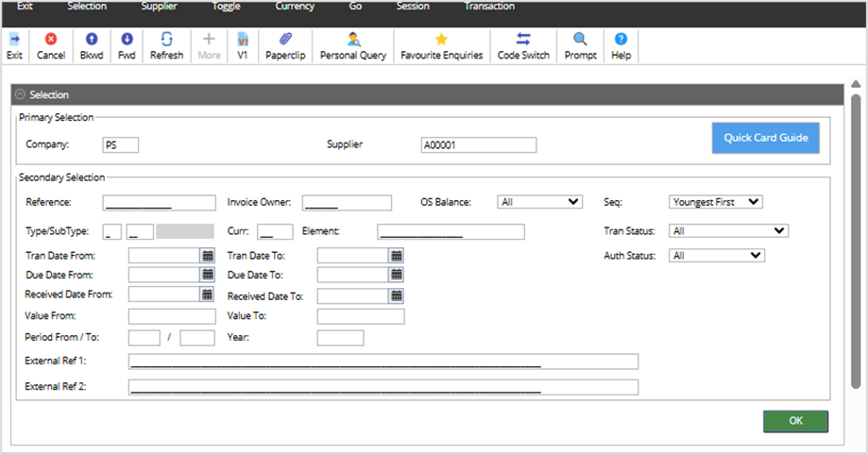Open Personal Query
This screenshot has width=868, height=454.
pos(353,40)
